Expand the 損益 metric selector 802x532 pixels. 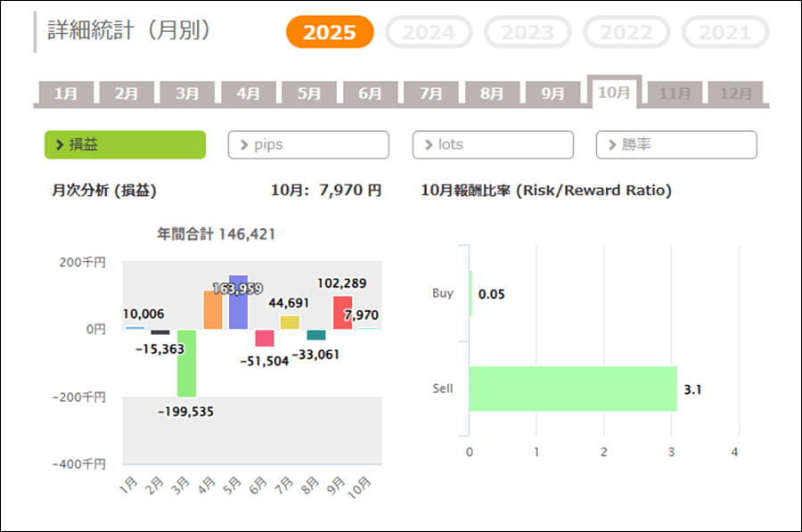point(125,144)
